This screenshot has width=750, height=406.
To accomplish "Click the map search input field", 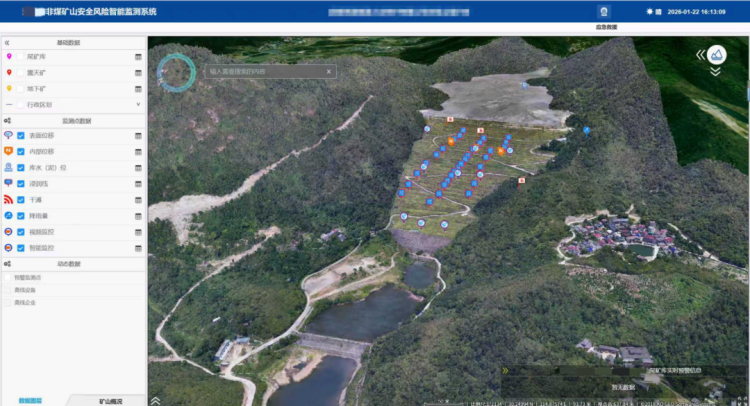I will coord(270,72).
